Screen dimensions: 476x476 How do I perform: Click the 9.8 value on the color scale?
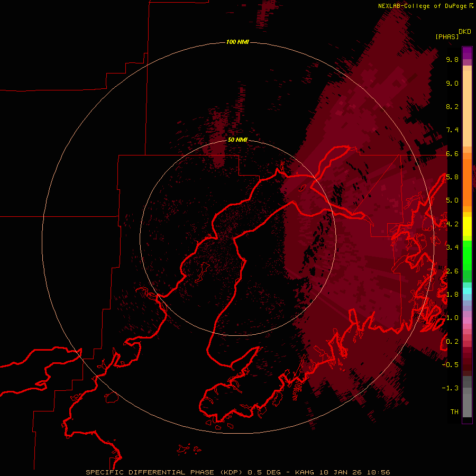pos(452,59)
